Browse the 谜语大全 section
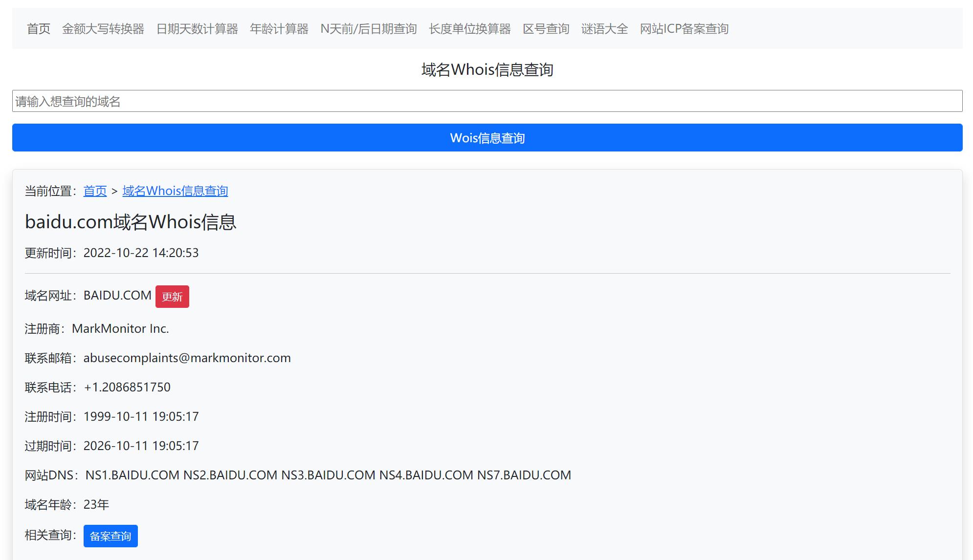This screenshot has width=973, height=560. (x=604, y=28)
